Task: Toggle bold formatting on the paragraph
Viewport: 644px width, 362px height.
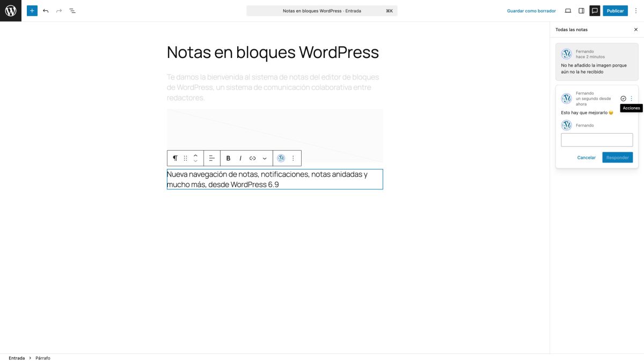Action: (x=228, y=158)
